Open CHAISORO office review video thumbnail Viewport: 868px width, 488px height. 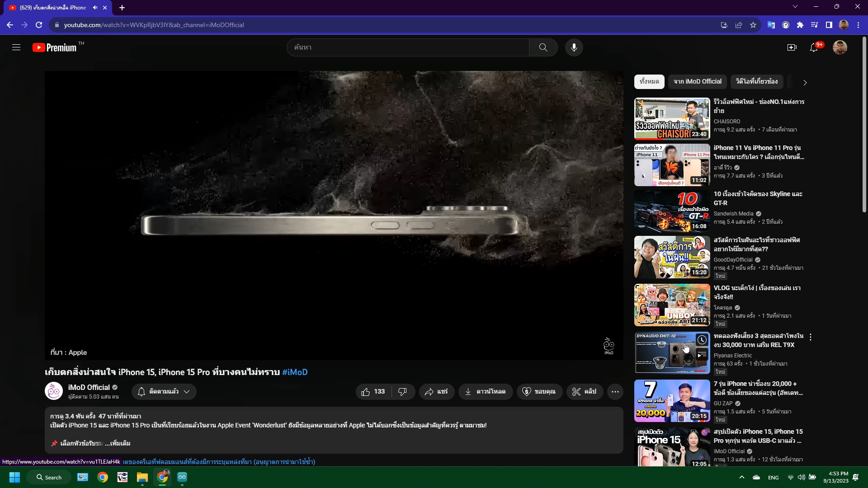pos(672,119)
